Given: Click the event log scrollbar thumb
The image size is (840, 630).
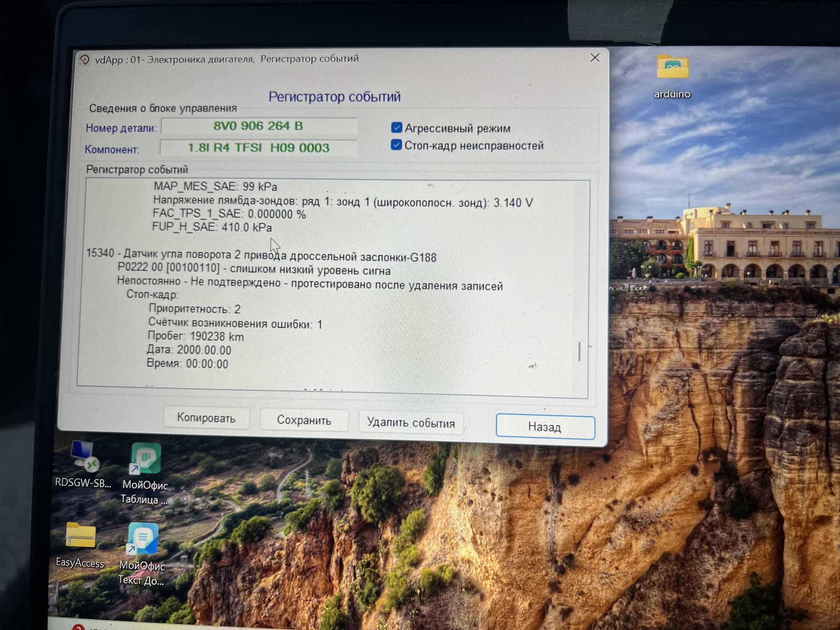Looking at the screenshot, I should [580, 352].
